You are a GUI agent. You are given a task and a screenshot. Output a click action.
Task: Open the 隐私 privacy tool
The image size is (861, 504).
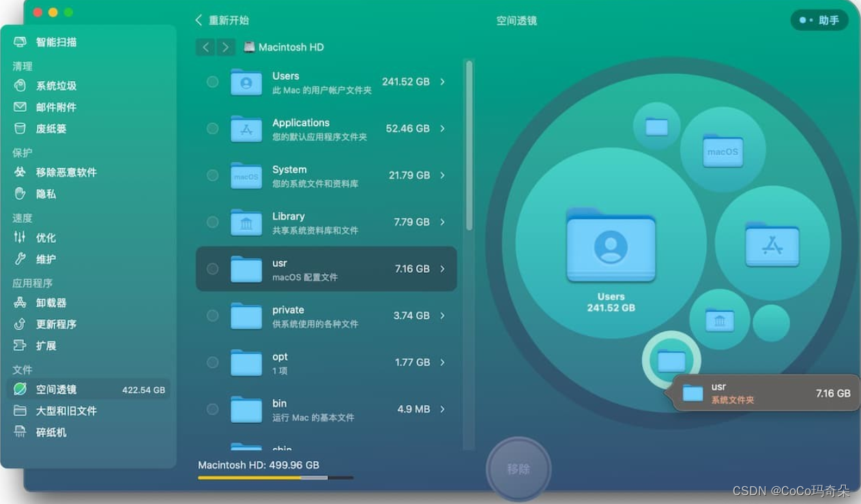click(x=44, y=194)
